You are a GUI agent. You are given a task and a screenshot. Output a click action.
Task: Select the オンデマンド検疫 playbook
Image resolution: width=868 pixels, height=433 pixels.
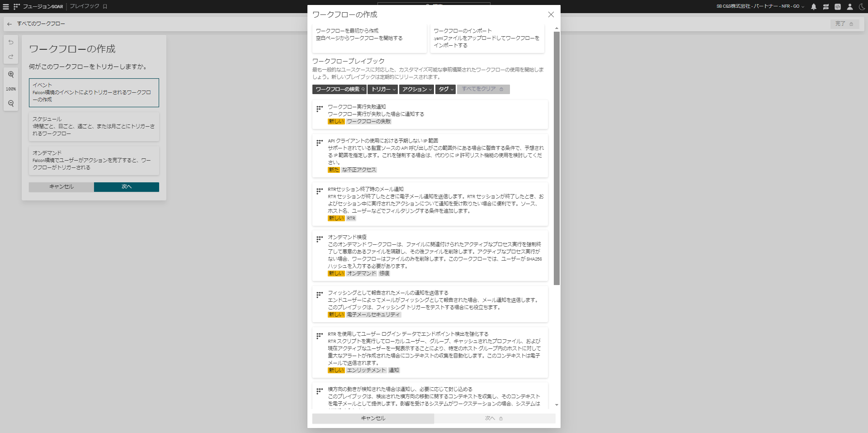click(430, 256)
